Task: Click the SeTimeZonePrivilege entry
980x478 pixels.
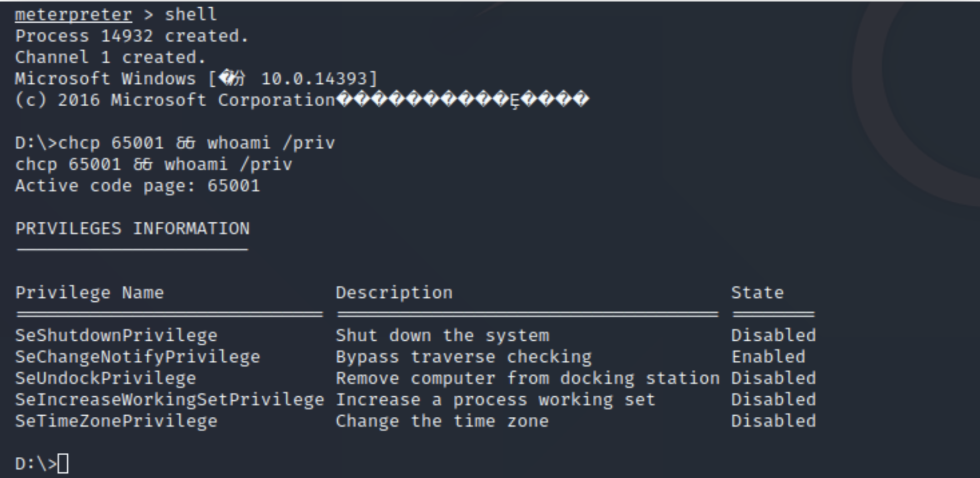Action: point(116,421)
